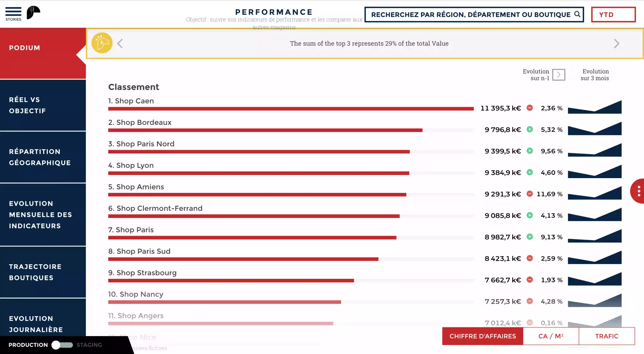Click the Shop Lyon ranking bar
The height and width of the screenshot is (354, 644).
(258, 173)
